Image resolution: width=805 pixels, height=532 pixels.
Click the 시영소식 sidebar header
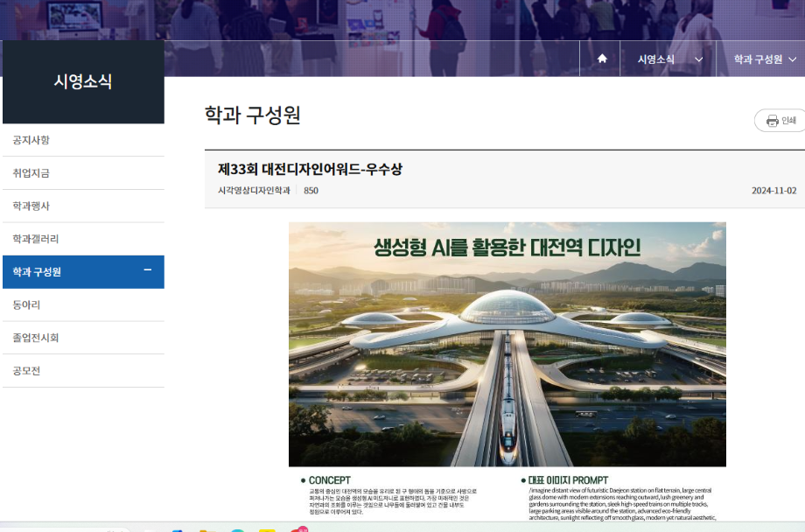[83, 81]
